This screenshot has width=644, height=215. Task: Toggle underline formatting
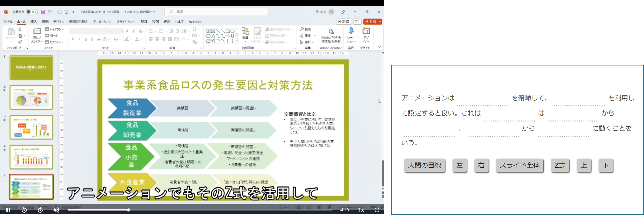[x=86, y=39]
